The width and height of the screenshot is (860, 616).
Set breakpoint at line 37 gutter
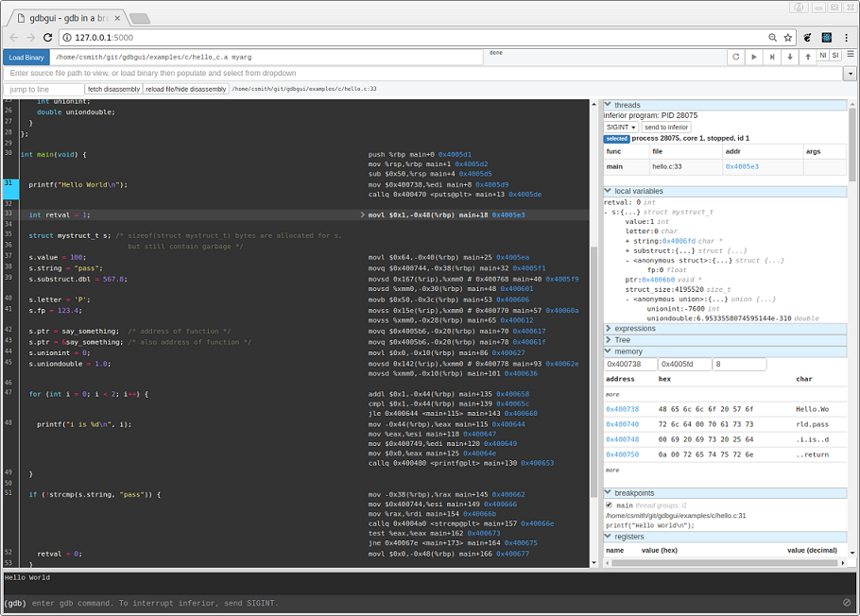pos(11,257)
